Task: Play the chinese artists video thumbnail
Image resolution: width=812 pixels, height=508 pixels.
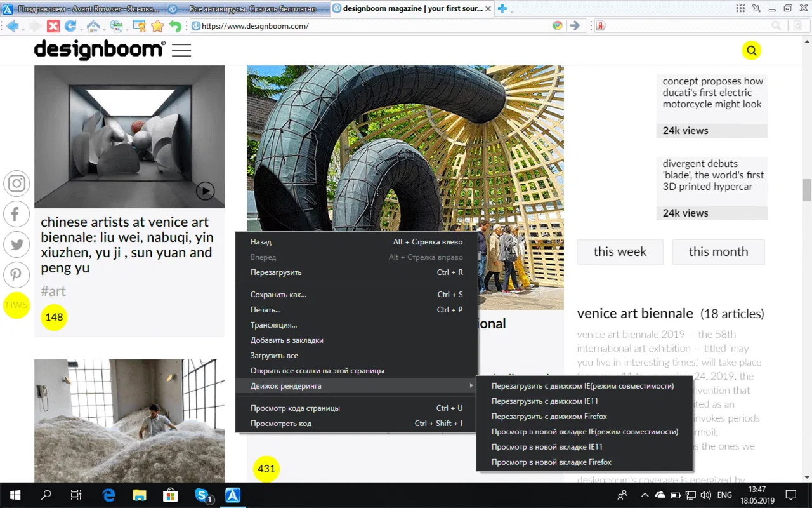Action: (205, 190)
